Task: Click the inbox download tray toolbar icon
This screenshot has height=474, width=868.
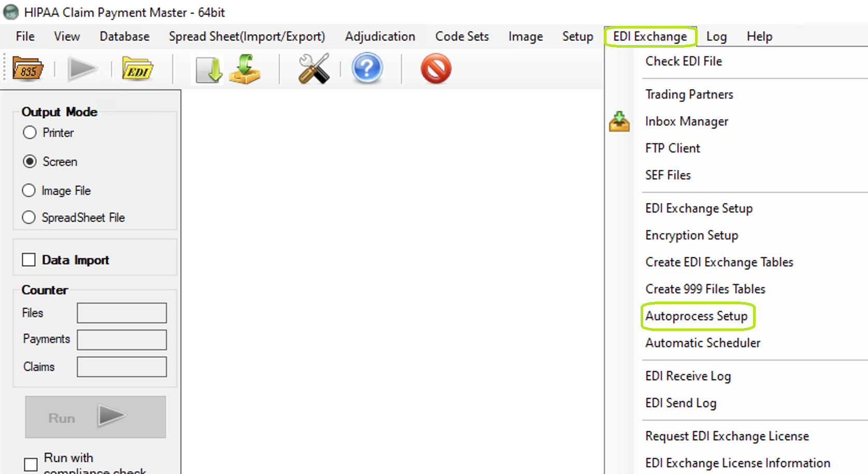Action: tap(245, 69)
